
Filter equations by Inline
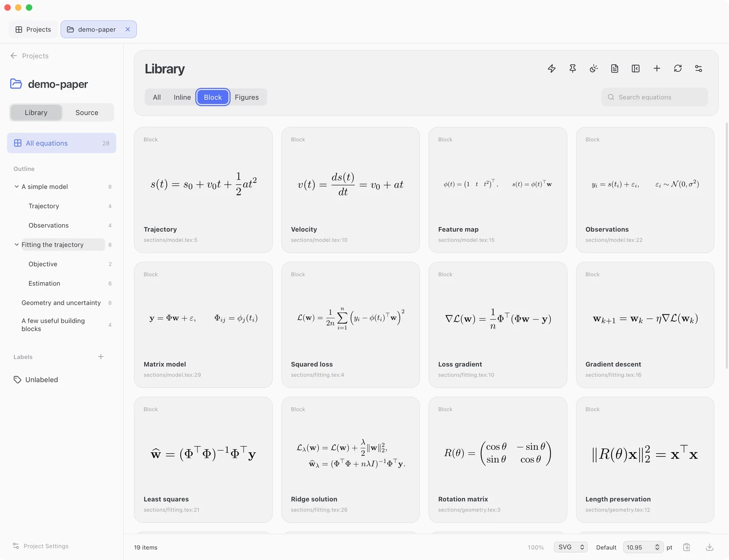click(182, 97)
